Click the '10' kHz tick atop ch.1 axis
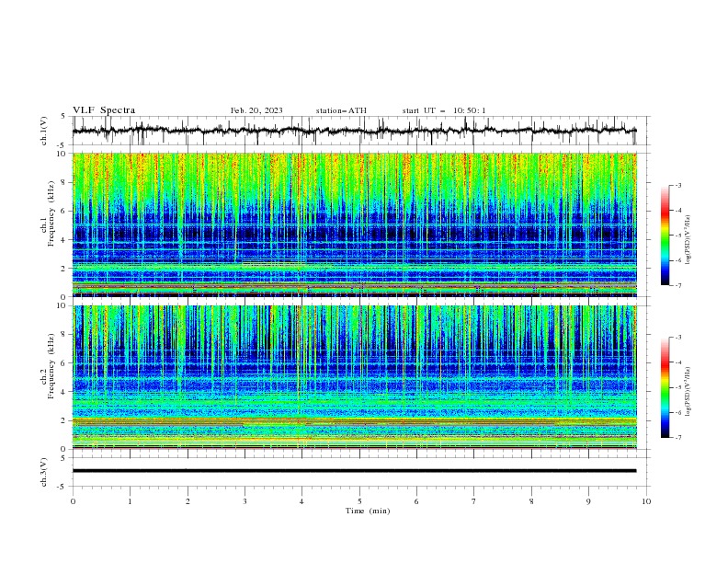This screenshot has width=728, height=563. 63,154
